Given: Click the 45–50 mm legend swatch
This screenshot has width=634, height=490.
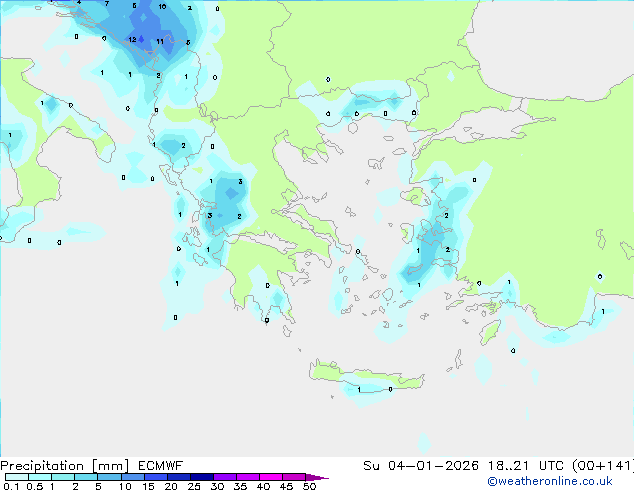Looking at the screenshot, I should (x=294, y=477).
